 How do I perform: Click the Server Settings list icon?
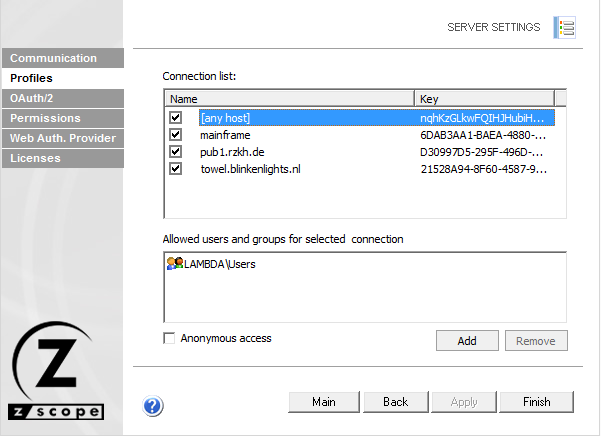point(565,28)
